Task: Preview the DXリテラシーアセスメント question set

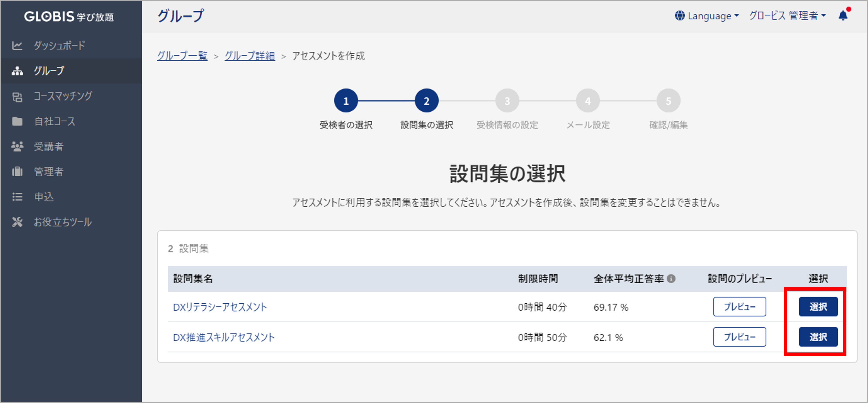Action: pyautogui.click(x=740, y=307)
